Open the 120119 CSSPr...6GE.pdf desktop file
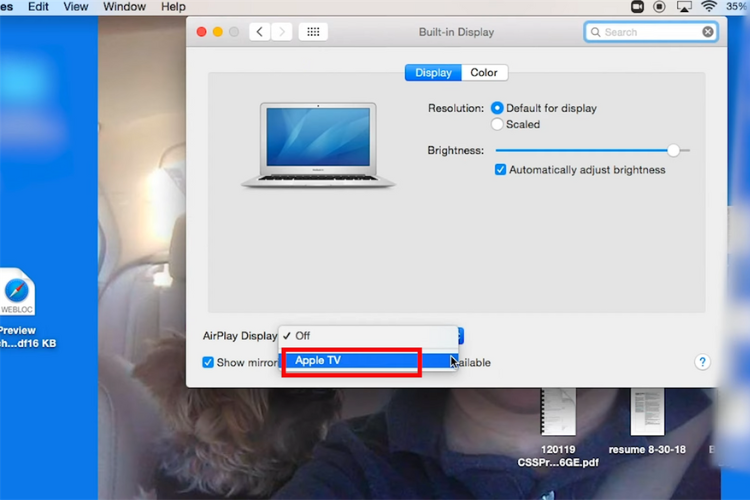750x500 pixels. 558,412
